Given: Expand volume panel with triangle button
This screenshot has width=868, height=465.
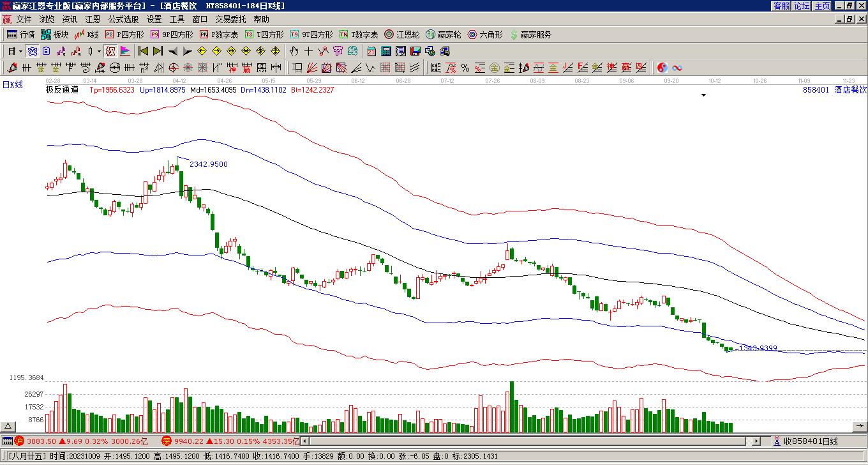Looking at the screenshot, I should [x=8, y=426].
